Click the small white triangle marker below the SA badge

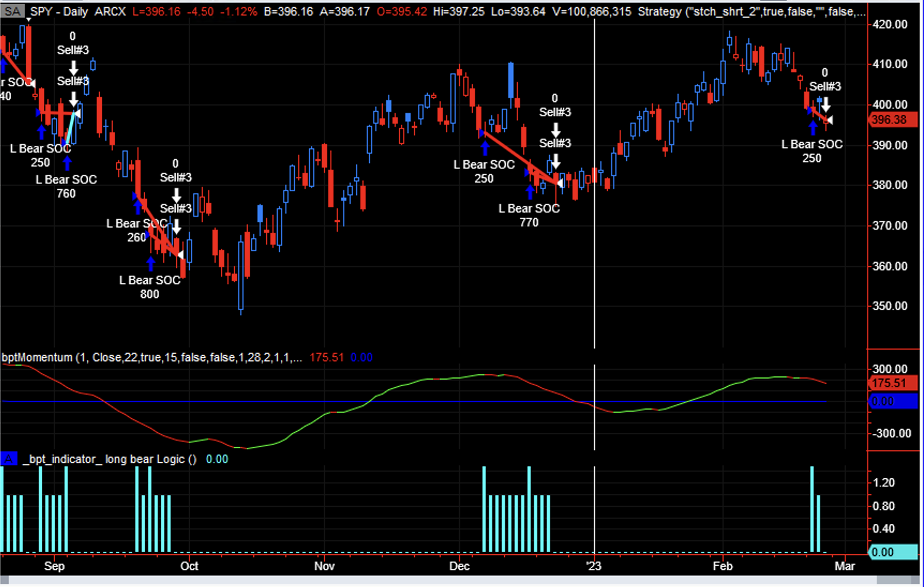[x=28, y=20]
